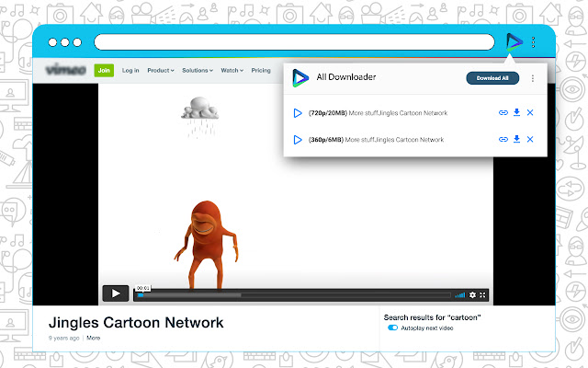588x368 pixels.
Task: Expand the Solutions dropdown menu
Action: (x=198, y=70)
